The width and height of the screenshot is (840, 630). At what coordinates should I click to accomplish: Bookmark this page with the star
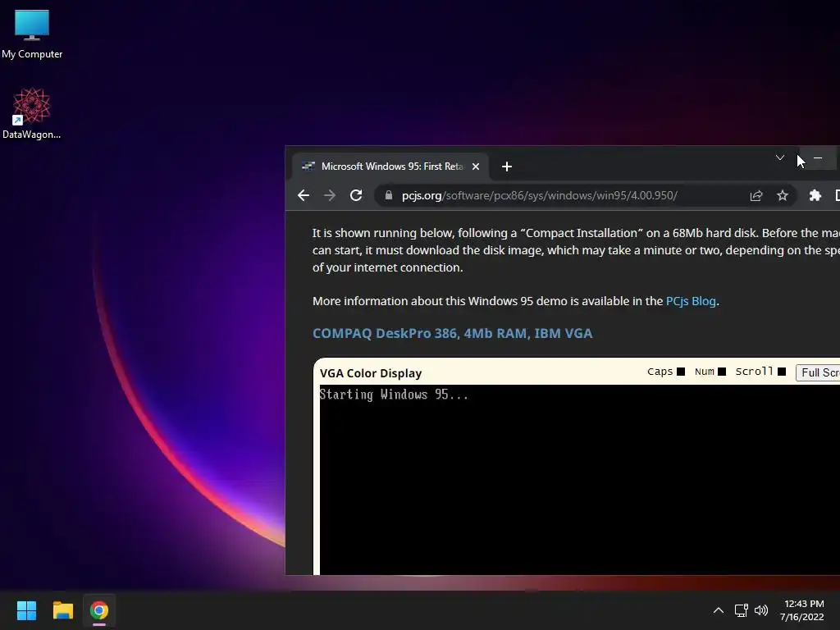coord(782,195)
